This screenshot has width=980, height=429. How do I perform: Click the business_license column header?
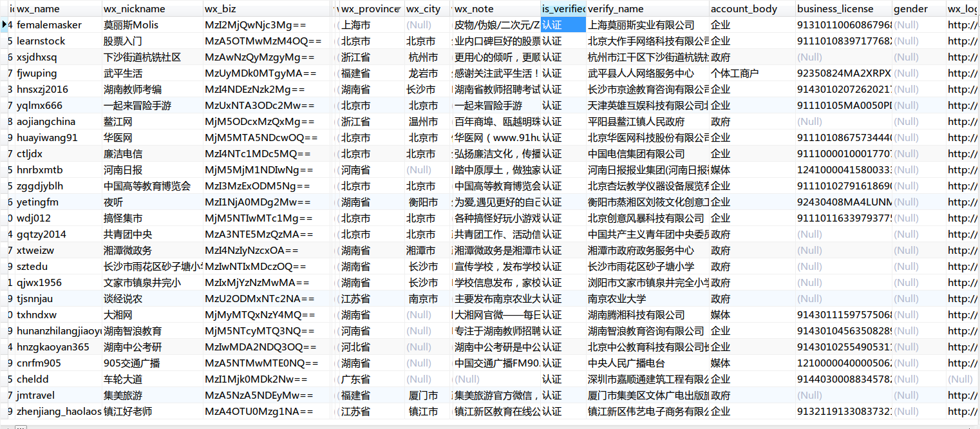[x=843, y=8]
